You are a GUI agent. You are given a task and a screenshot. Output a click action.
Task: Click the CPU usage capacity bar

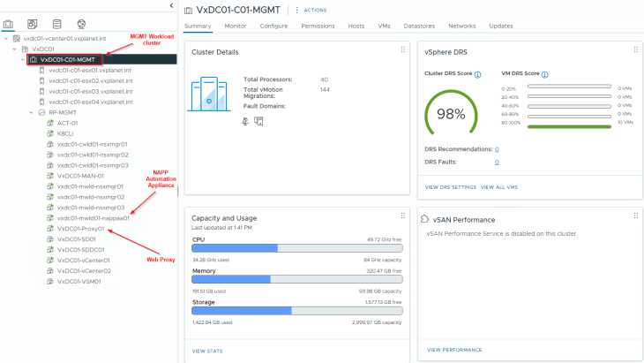(296, 249)
